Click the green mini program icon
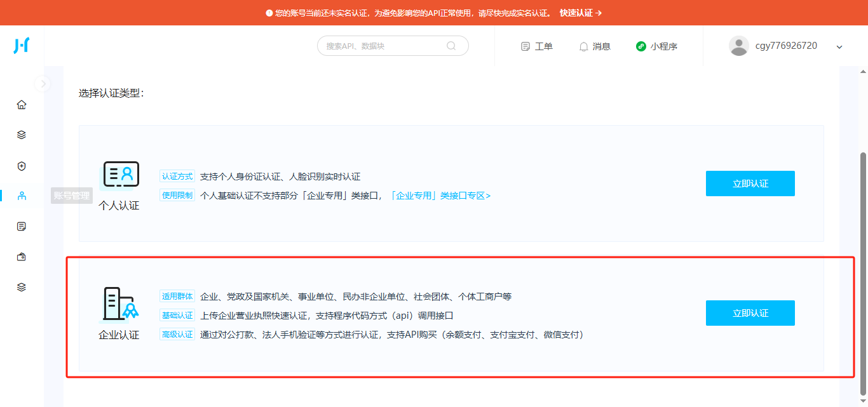 pyautogui.click(x=641, y=46)
